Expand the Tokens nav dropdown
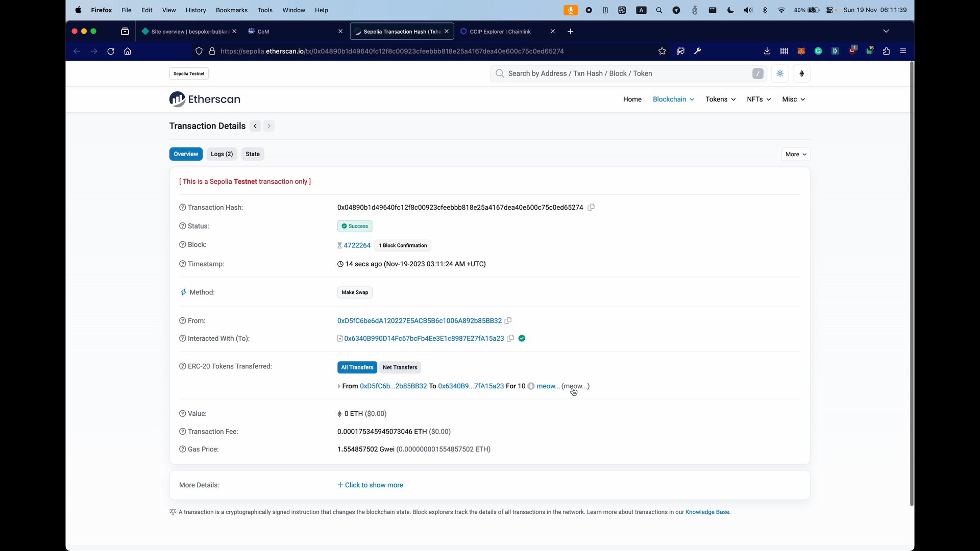This screenshot has width=980, height=551. tap(720, 99)
